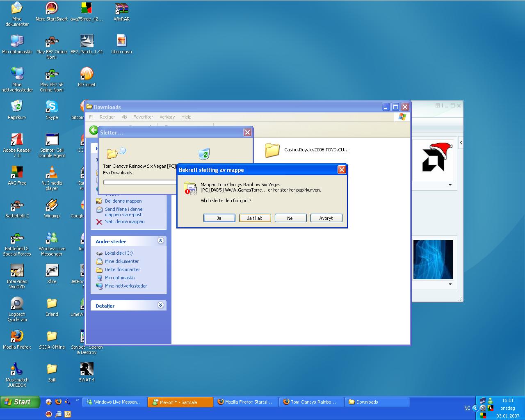Switch to Tom.Clancys.Rainbow taskbar item
The height and width of the screenshot is (420, 525).
(311, 402)
